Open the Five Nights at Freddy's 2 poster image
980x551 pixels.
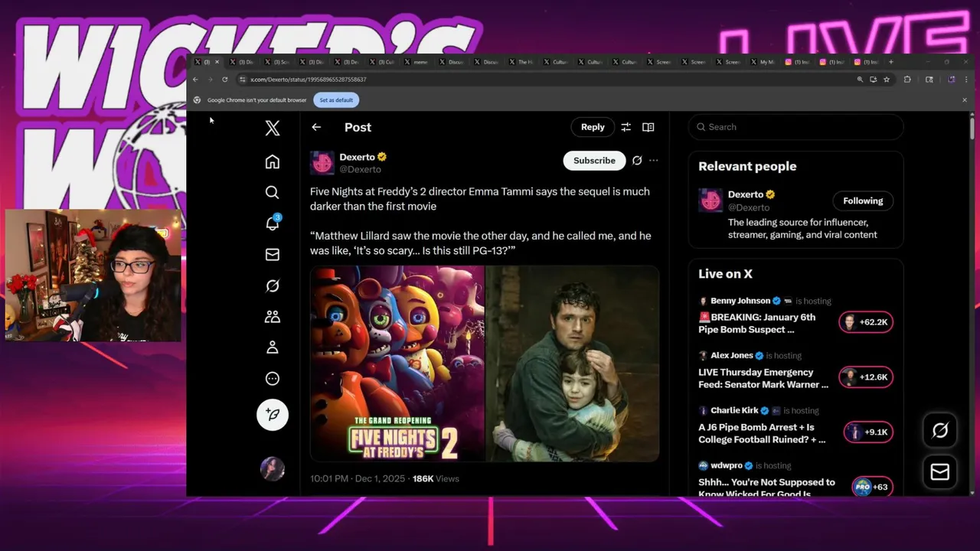[397, 364]
